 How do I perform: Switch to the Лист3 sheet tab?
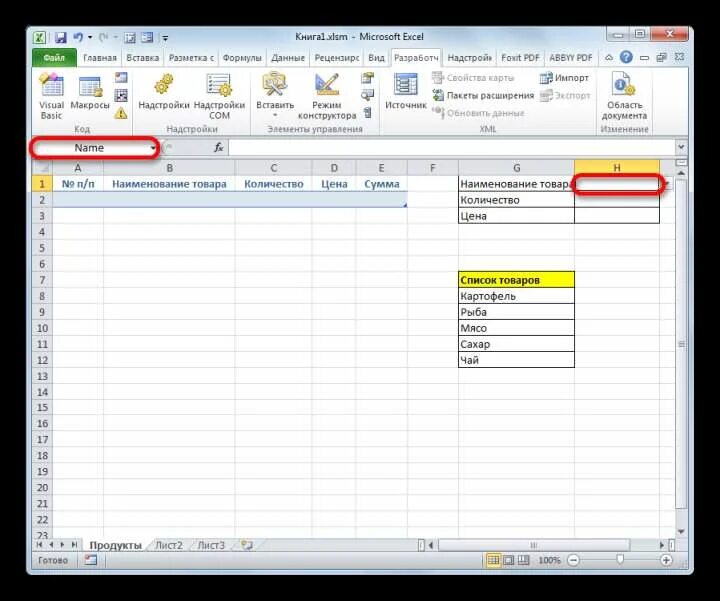(211, 545)
